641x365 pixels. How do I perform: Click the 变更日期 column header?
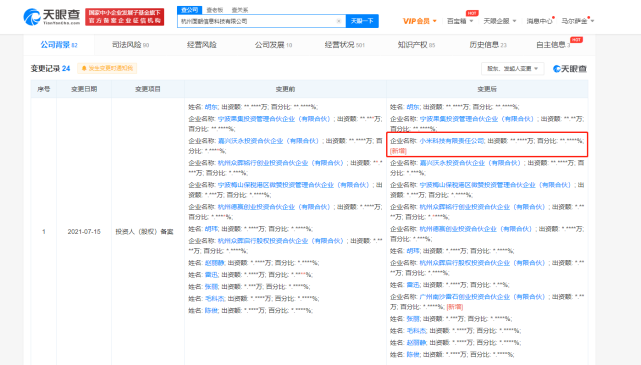[x=84, y=89]
